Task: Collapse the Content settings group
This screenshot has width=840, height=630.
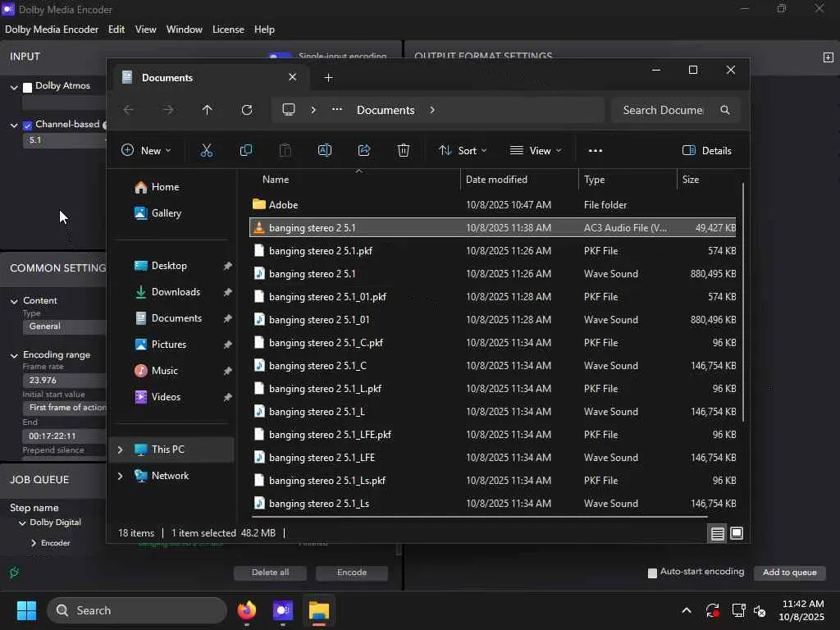Action: coord(14,302)
